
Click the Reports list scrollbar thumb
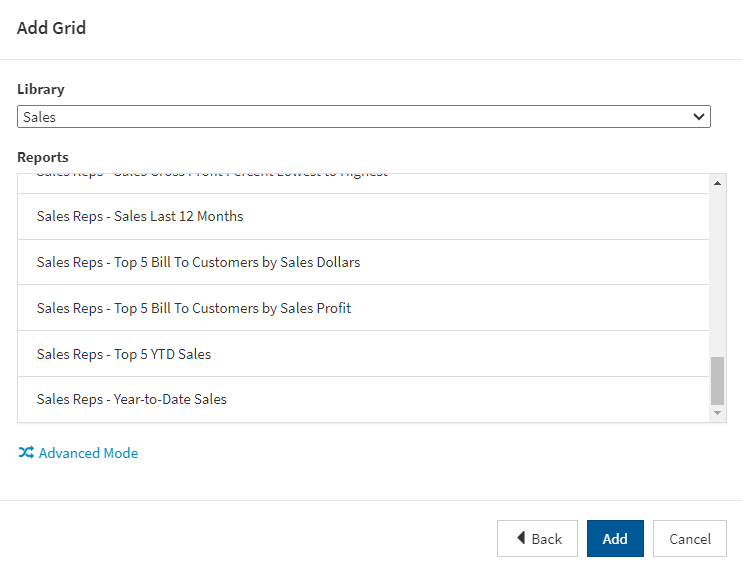[717, 381]
